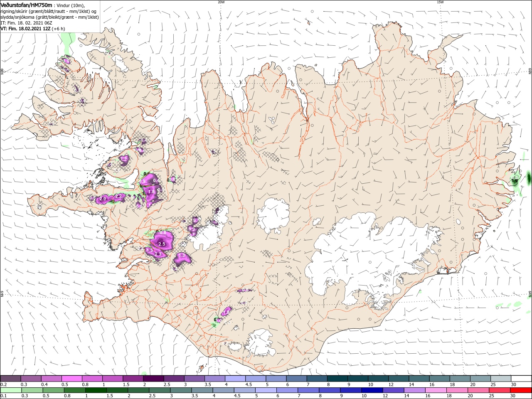The width and height of the screenshot is (532, 399).
Task: Click the white swatch labeled 30 in the upper legend
Action: (521, 379)
